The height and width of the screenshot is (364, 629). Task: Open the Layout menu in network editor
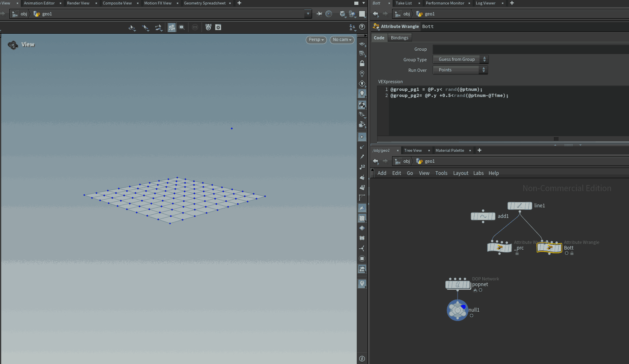[x=460, y=173]
